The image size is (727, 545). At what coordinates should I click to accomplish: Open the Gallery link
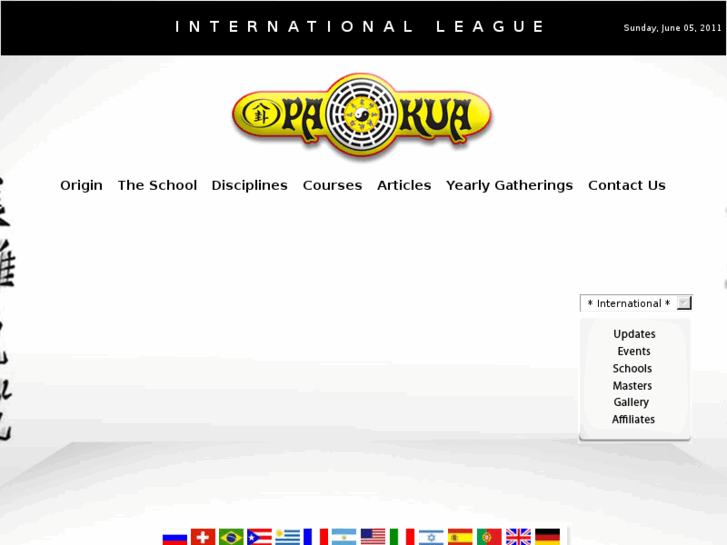click(631, 402)
